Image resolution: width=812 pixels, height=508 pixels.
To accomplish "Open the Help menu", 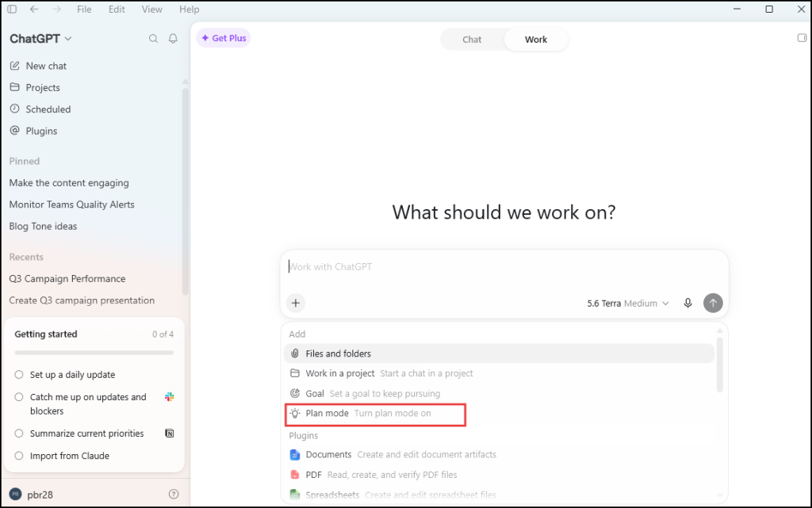I will pyautogui.click(x=189, y=10).
